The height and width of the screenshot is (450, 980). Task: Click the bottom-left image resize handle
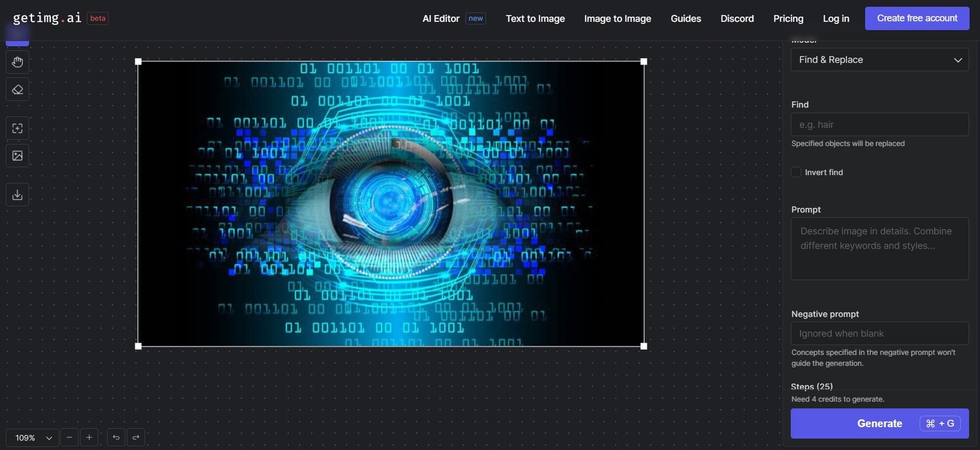(x=138, y=346)
